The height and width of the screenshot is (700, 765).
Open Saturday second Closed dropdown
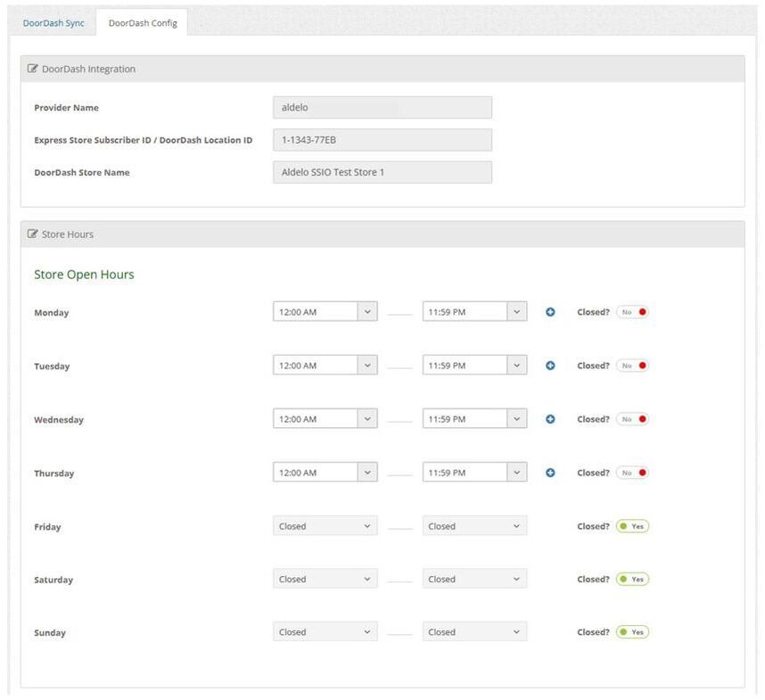pos(474,579)
